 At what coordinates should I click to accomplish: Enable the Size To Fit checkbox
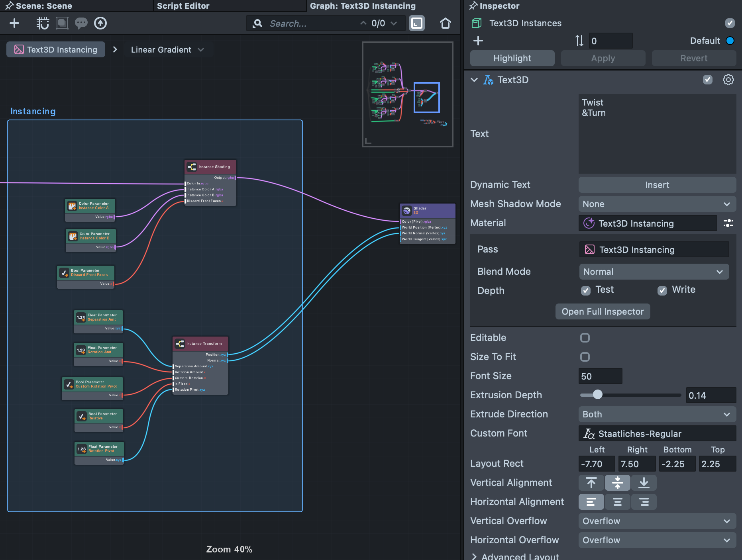585,357
